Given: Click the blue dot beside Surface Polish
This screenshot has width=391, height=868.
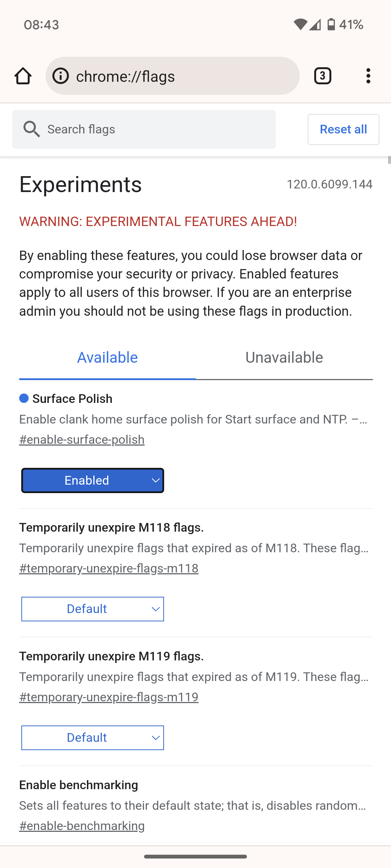Looking at the screenshot, I should tap(24, 398).
